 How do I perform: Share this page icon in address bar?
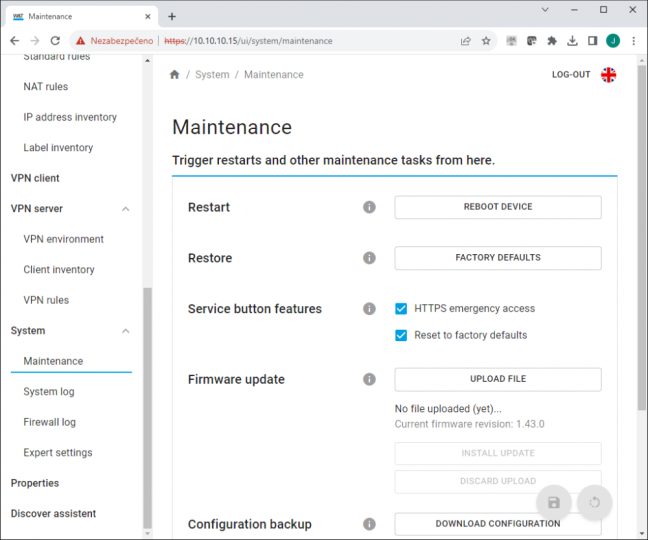(x=465, y=40)
